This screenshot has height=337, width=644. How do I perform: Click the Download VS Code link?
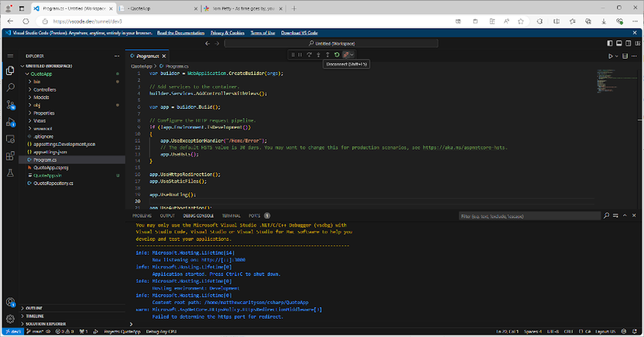click(x=299, y=33)
